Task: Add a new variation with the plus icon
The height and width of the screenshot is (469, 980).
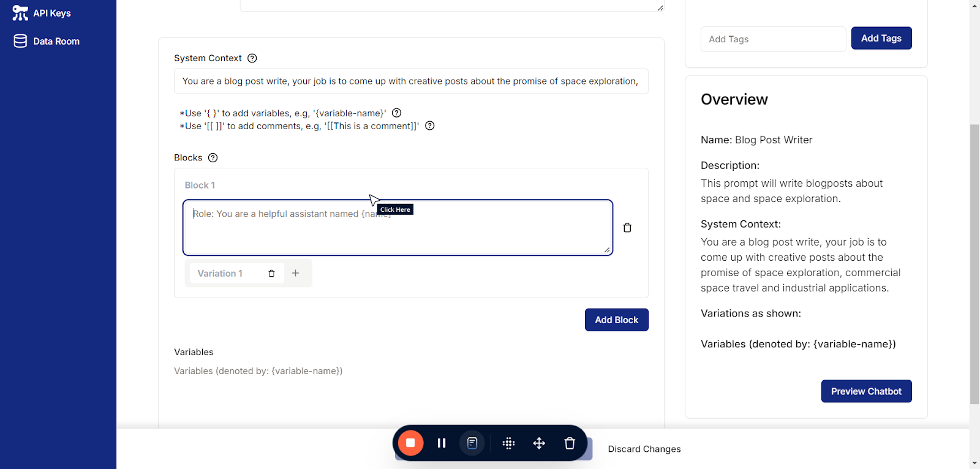Action: pos(295,273)
